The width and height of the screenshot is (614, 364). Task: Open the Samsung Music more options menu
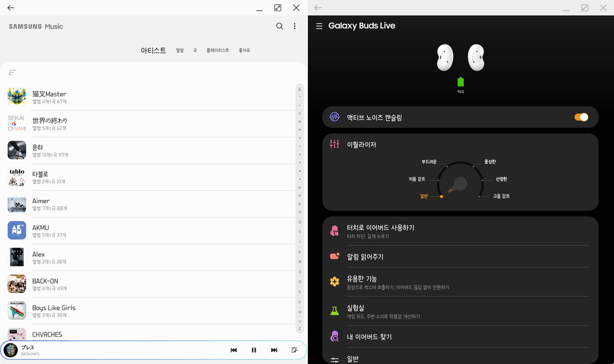[294, 26]
